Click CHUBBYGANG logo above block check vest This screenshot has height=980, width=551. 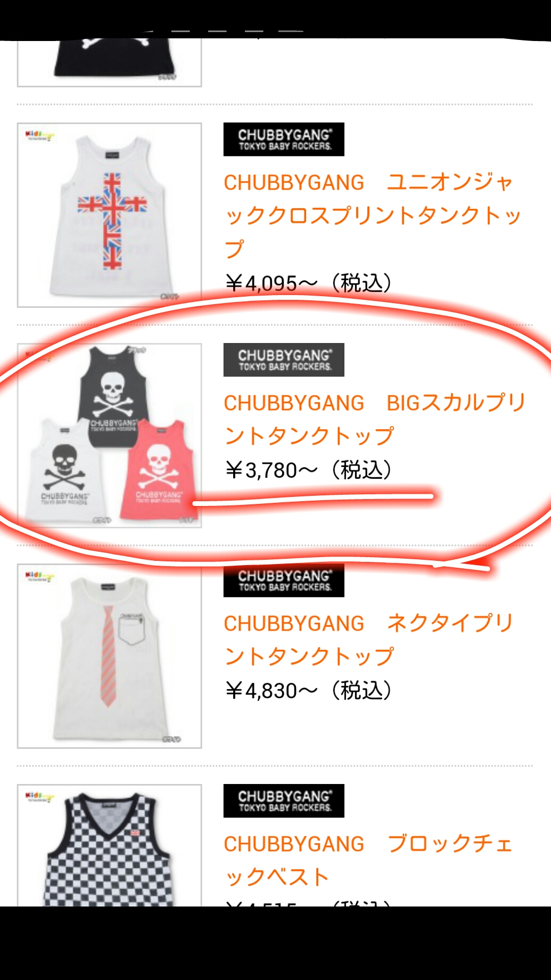coord(284,801)
